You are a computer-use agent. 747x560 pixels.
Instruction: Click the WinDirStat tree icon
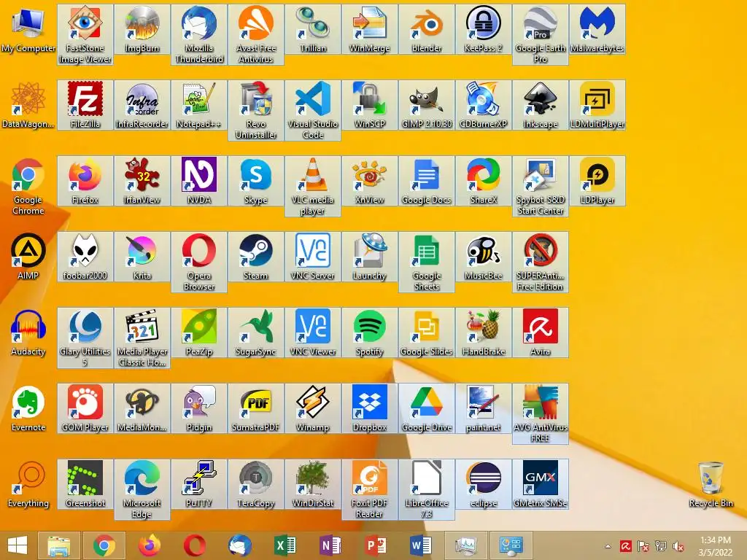coord(313,484)
